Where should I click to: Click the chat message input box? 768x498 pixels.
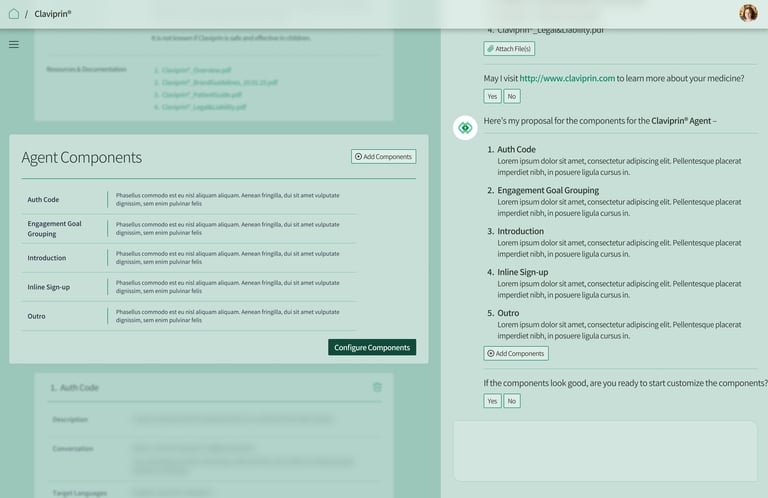[x=605, y=451]
